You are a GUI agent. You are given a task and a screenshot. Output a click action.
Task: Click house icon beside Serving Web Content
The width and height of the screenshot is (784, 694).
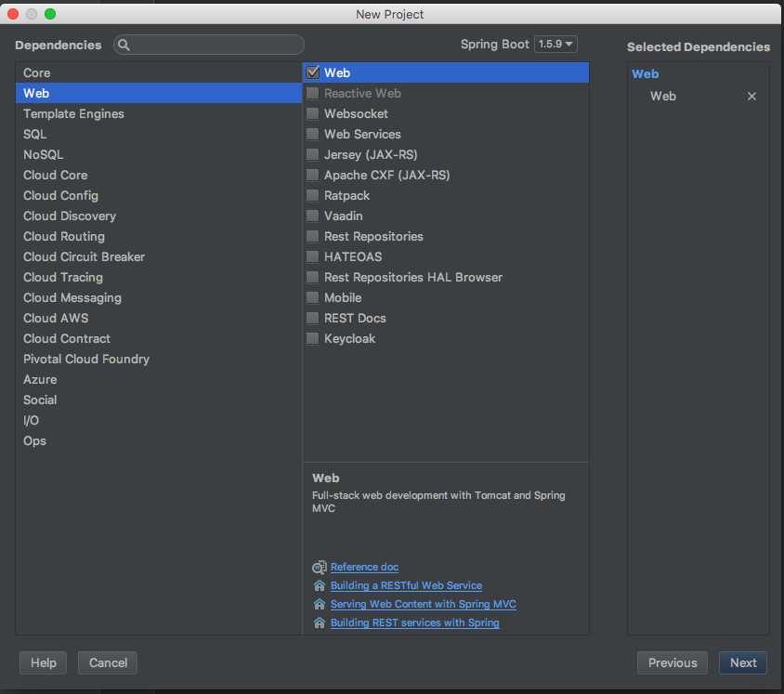click(319, 604)
